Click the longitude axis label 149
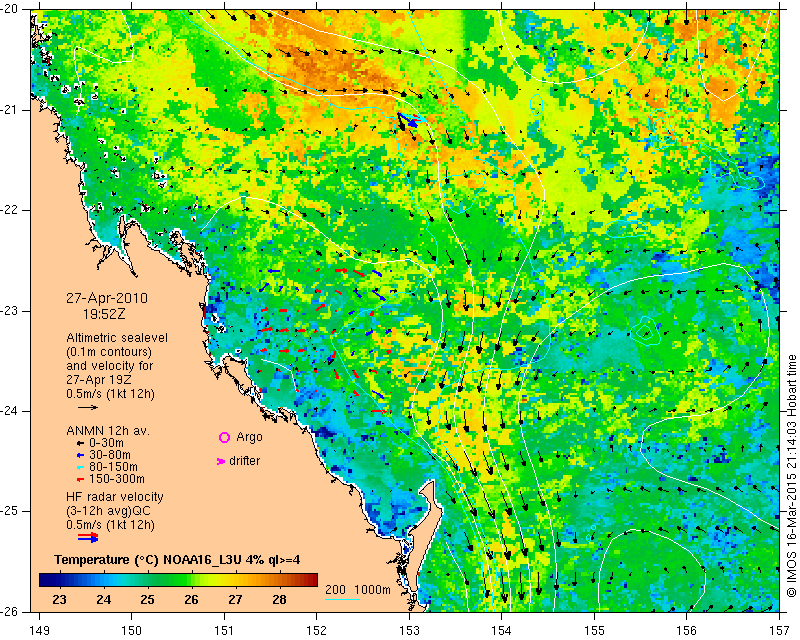The height and width of the screenshot is (640, 800). pyautogui.click(x=39, y=631)
